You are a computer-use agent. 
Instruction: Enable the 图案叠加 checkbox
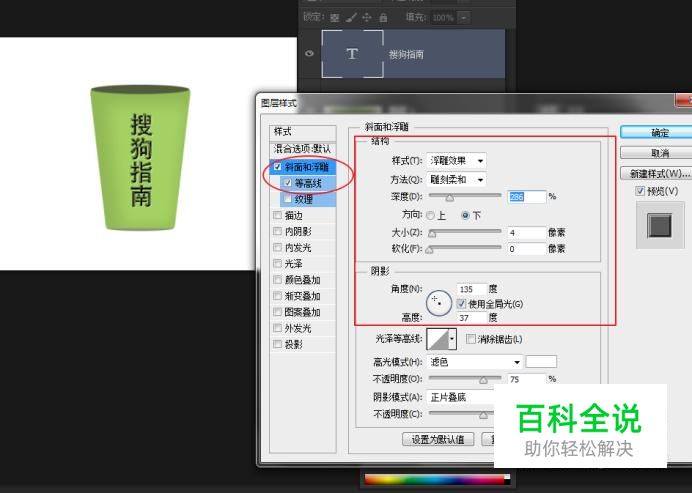click(x=277, y=312)
